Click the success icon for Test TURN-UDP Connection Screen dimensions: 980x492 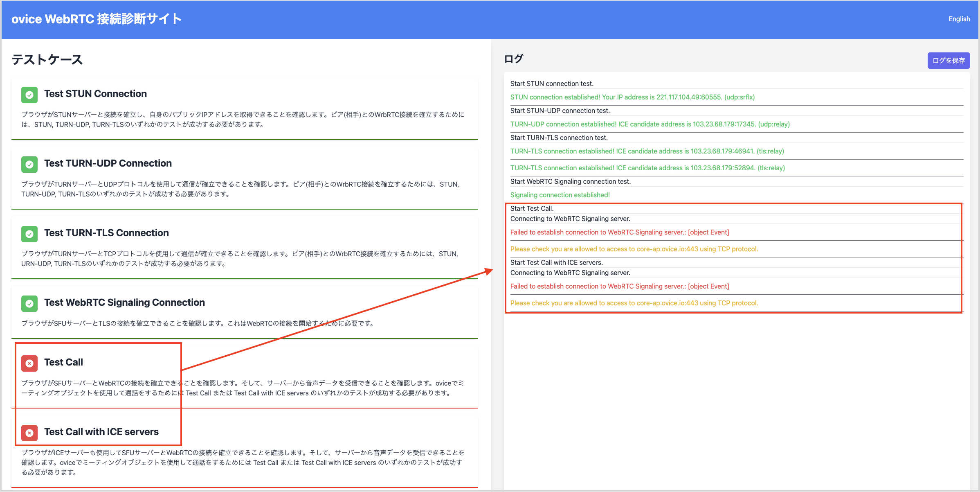pyautogui.click(x=29, y=164)
